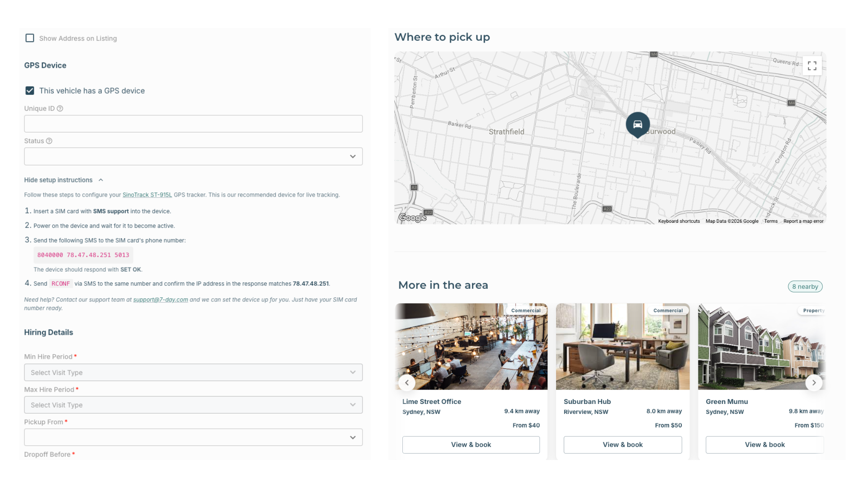Click the Suburban Hub title
Screen dimensions: 868x488
click(x=587, y=402)
